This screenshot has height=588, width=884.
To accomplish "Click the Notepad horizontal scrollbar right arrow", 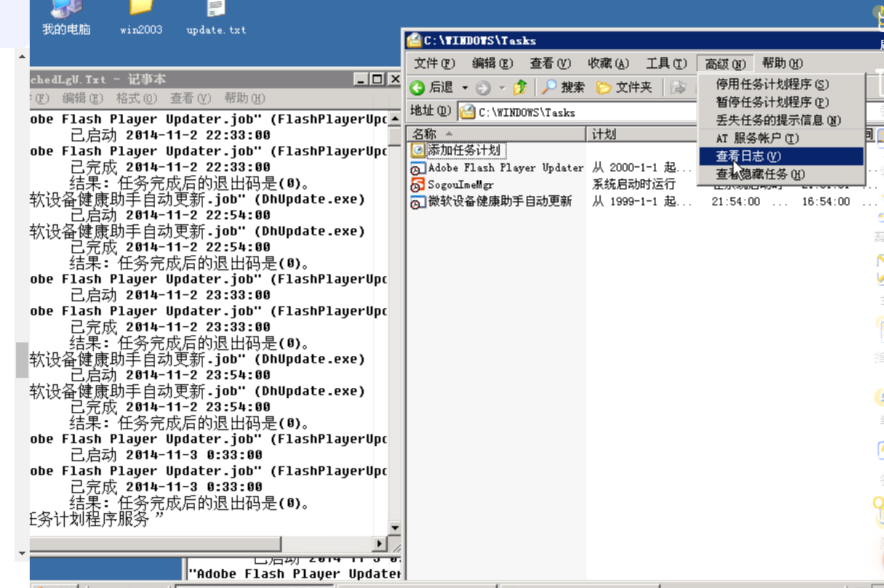I will click(x=379, y=544).
